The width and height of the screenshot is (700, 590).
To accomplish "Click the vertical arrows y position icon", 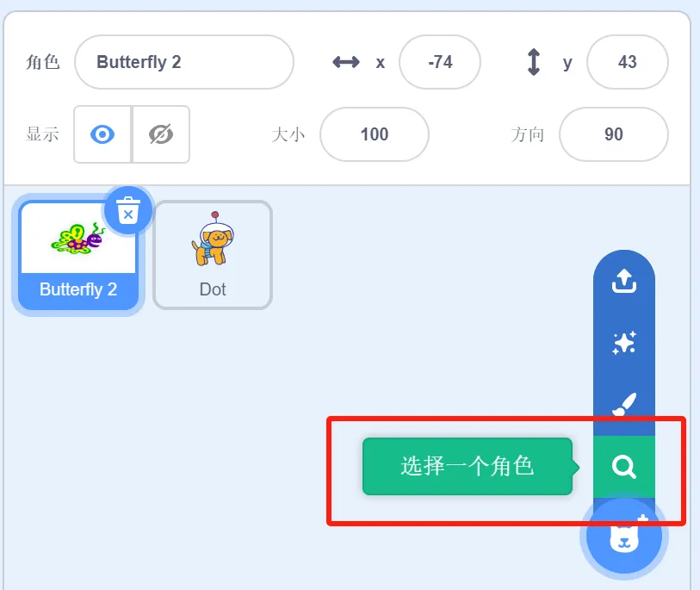I will 534,62.
